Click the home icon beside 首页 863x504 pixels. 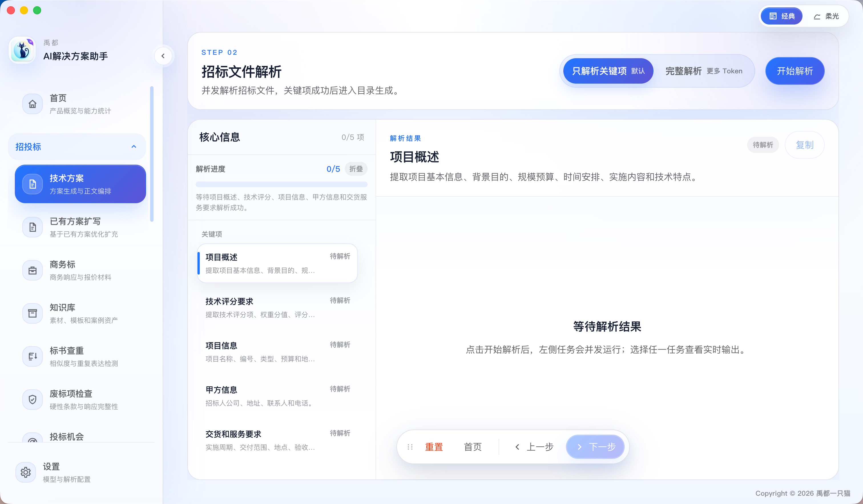point(33,104)
